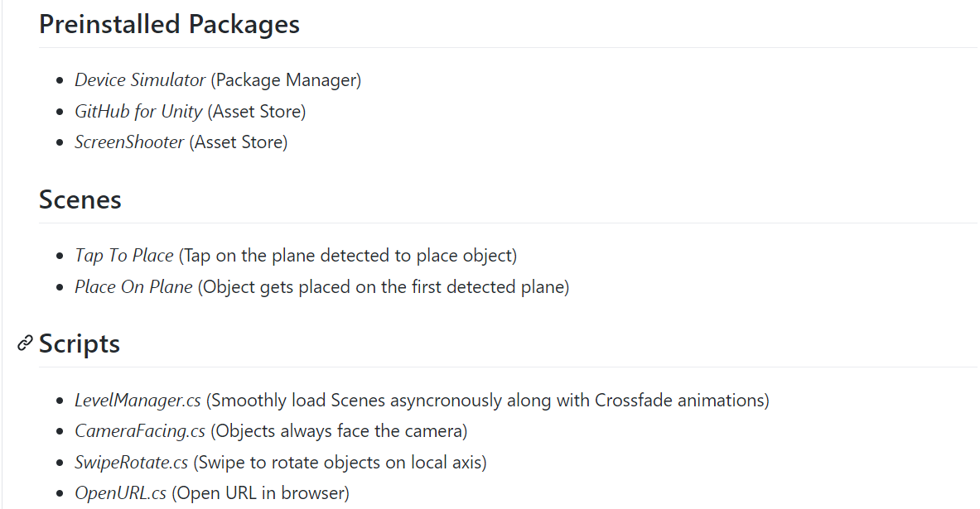The height and width of the screenshot is (509, 980).
Task: Click "(Asset Store)" next to GitHub for Unity
Action: (x=257, y=111)
